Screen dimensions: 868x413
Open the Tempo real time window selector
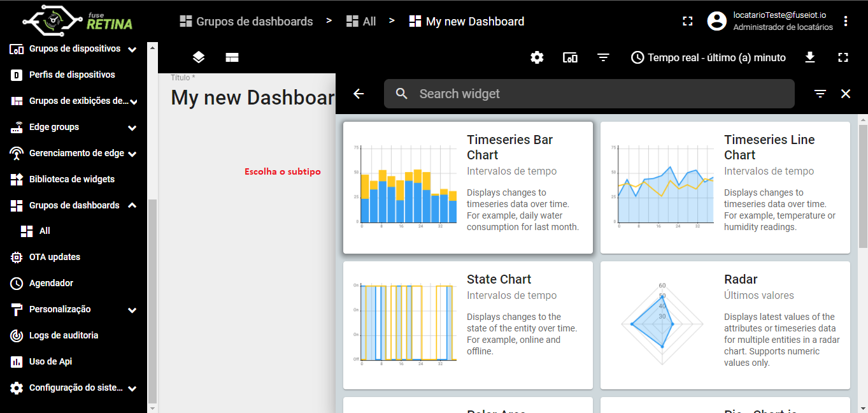708,57
